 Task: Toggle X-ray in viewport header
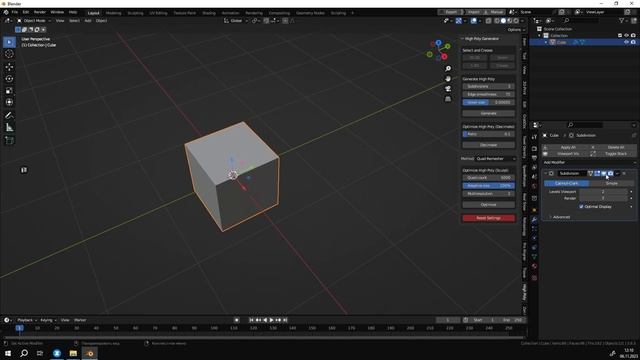[x=488, y=21]
